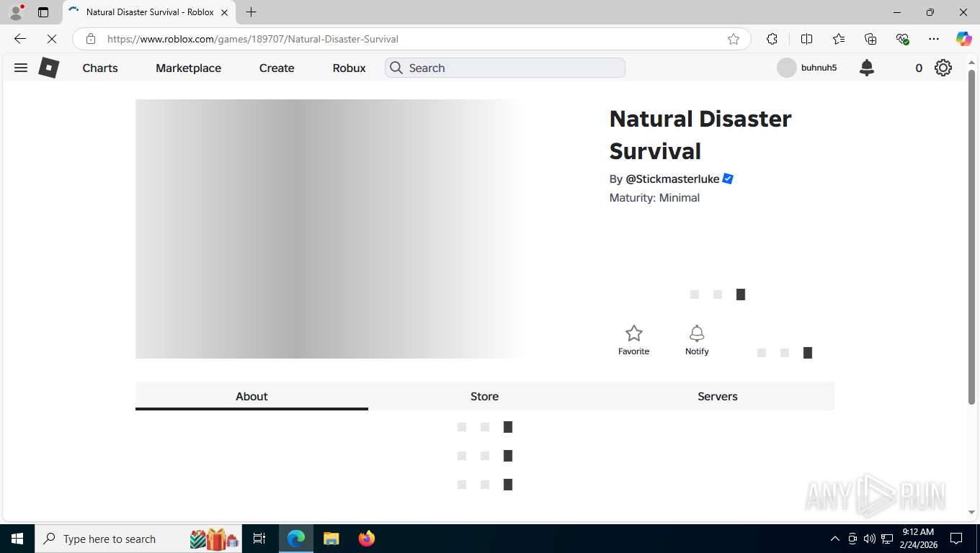Show hidden system tray icons
Screen dimensions: 980x553
coord(834,539)
